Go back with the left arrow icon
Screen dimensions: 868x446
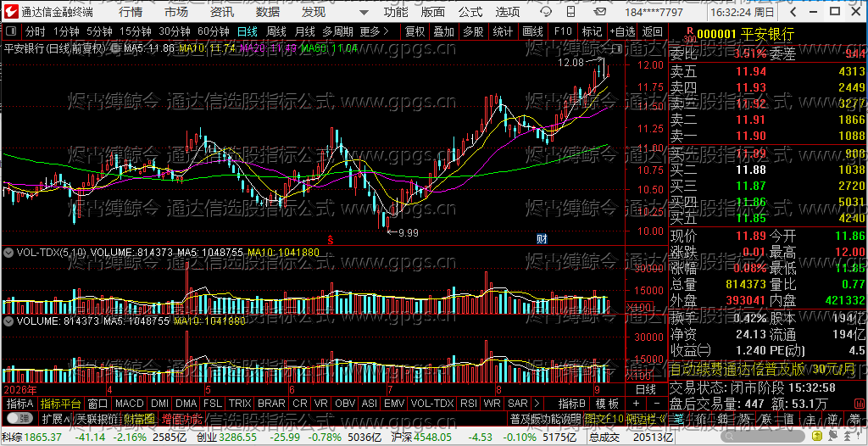pyautogui.click(x=793, y=12)
